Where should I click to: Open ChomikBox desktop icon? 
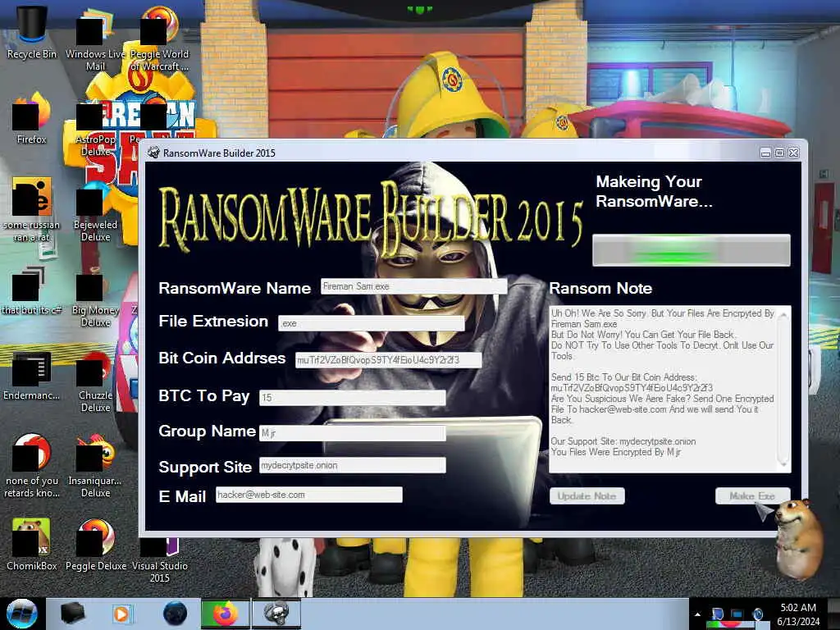32,544
